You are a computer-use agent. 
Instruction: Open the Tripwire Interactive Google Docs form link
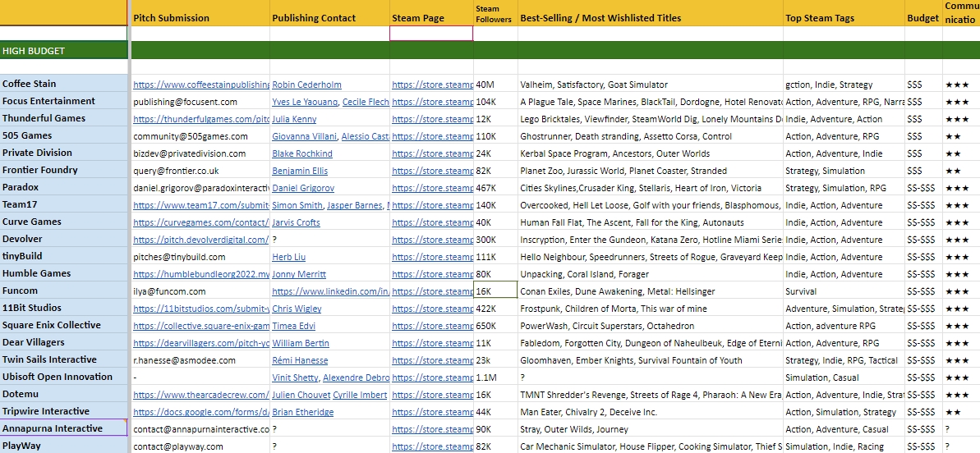point(201,412)
